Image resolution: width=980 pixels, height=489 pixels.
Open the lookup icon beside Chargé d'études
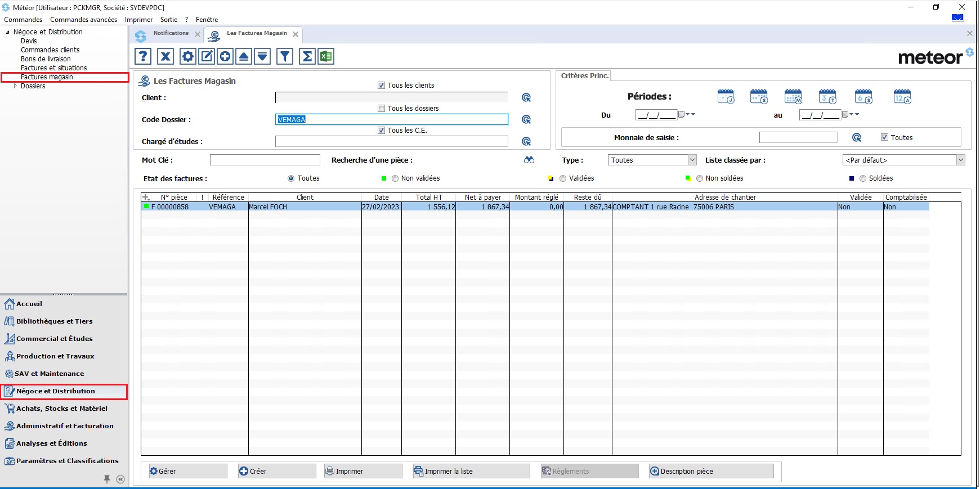pos(526,142)
